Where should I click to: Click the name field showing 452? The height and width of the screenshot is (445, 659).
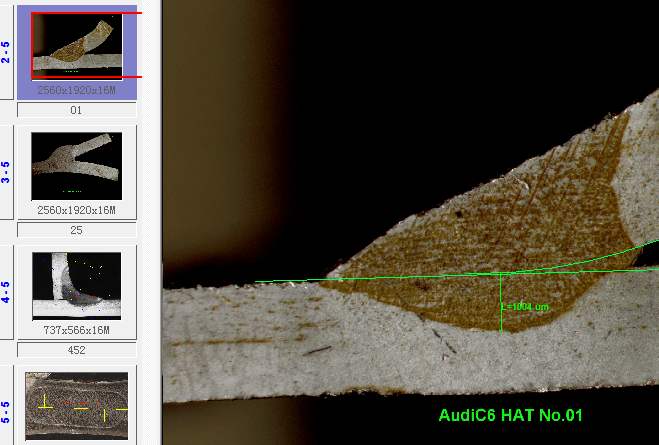76,350
